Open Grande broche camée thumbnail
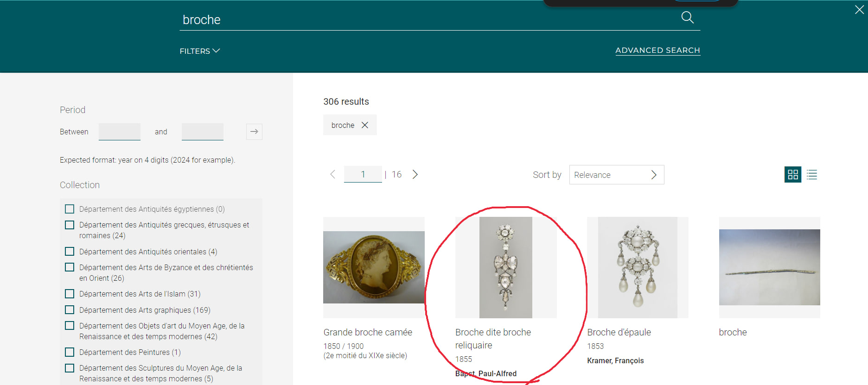Viewport: 868px width, 385px height. tap(374, 267)
